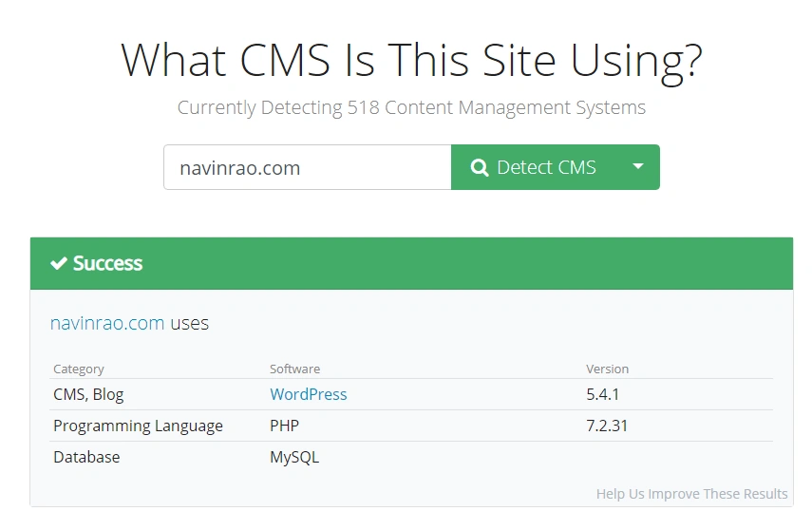Viewport: 812px width, 530px height.
Task: Select the WordPress version 5.4.1 cell
Action: pos(602,394)
